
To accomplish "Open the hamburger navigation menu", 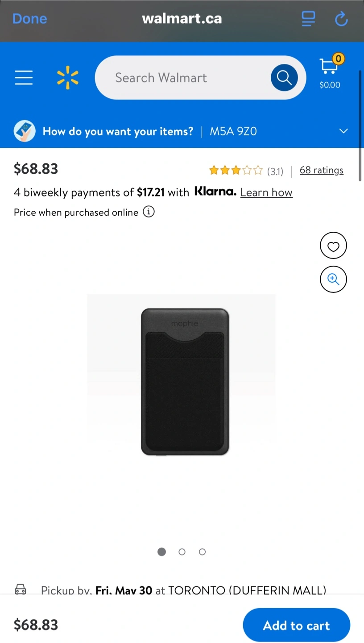I will 24,77.
